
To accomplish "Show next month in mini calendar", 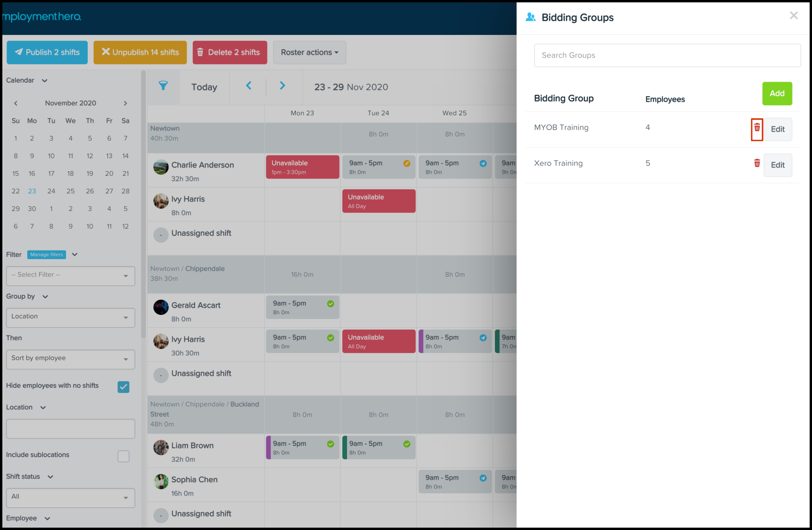I will coord(125,103).
